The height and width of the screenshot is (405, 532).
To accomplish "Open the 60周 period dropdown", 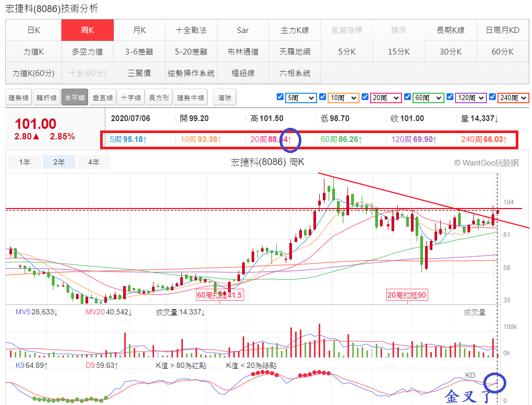I will click(428, 98).
